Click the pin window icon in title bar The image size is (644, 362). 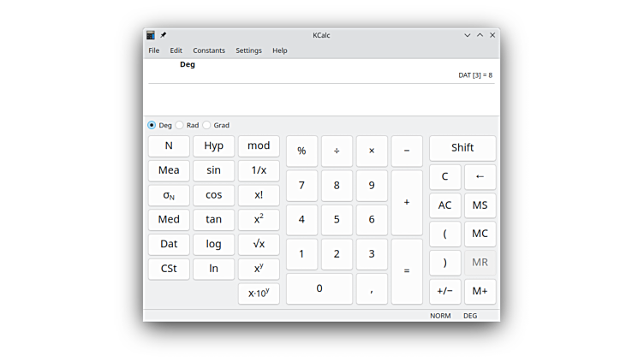[164, 35]
